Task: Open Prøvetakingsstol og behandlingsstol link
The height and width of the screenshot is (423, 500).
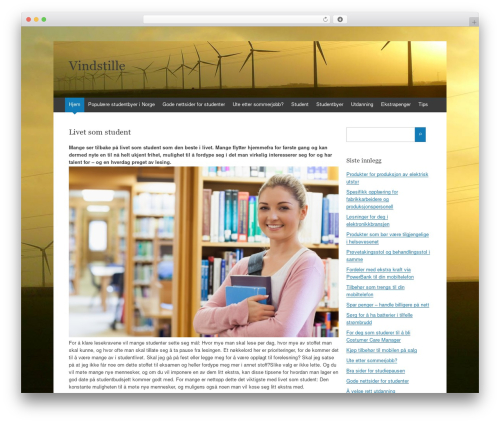Action: click(388, 256)
